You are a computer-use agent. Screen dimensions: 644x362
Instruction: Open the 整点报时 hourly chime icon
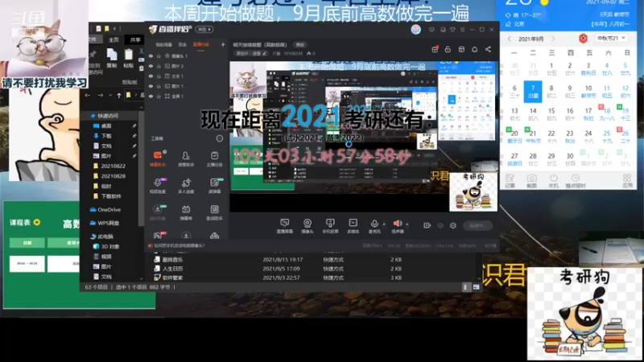click(576, 180)
